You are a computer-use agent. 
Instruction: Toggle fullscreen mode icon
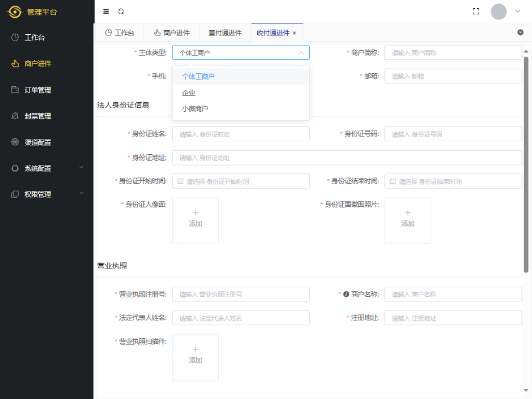[x=476, y=12]
